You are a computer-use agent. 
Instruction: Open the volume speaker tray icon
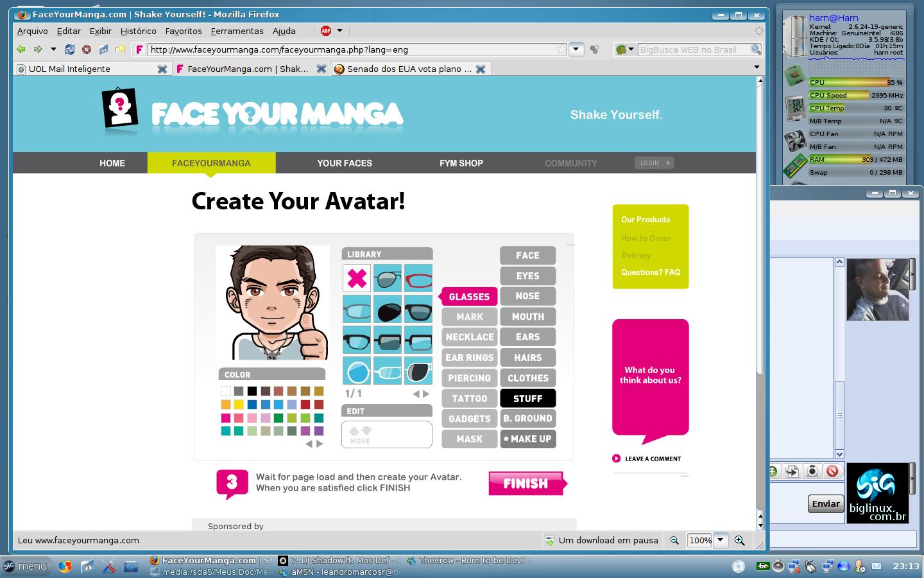click(778, 566)
